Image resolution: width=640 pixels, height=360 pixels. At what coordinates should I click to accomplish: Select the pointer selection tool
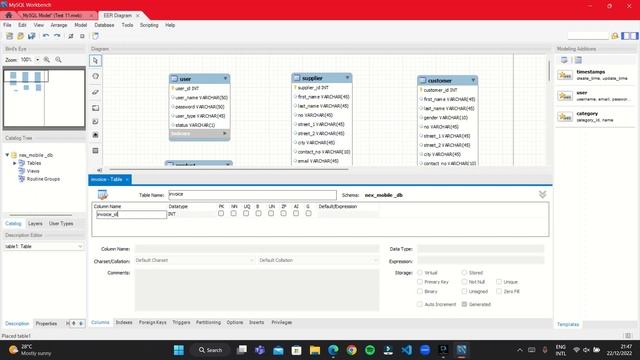click(x=96, y=61)
